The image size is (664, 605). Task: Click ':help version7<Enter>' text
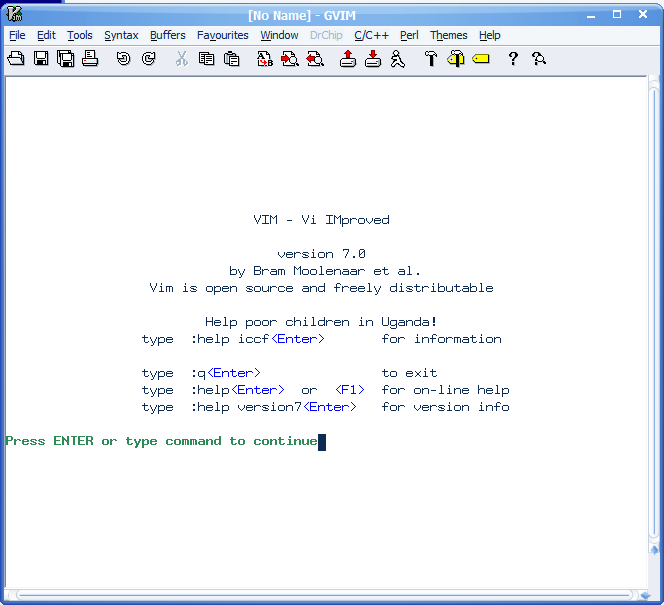coord(274,407)
